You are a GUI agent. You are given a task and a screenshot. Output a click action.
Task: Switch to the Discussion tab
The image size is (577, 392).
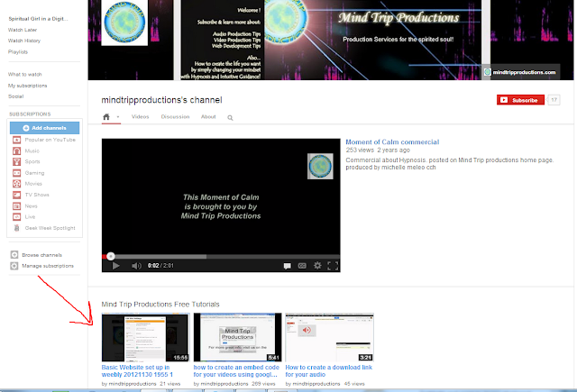pos(175,116)
